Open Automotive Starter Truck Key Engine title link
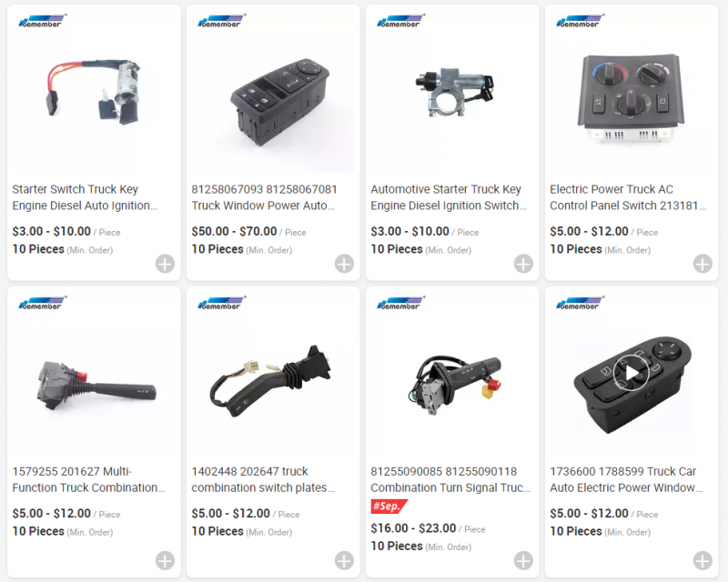This screenshot has width=728, height=582. (x=449, y=197)
